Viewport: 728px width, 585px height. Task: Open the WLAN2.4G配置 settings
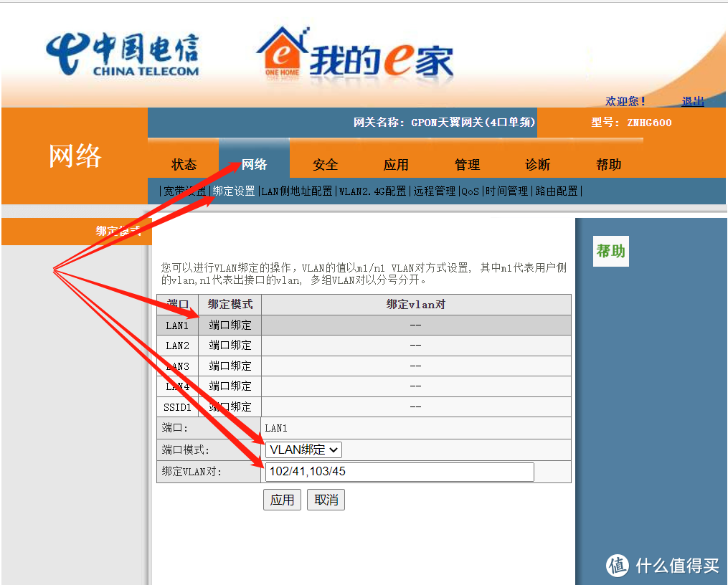pyautogui.click(x=374, y=191)
